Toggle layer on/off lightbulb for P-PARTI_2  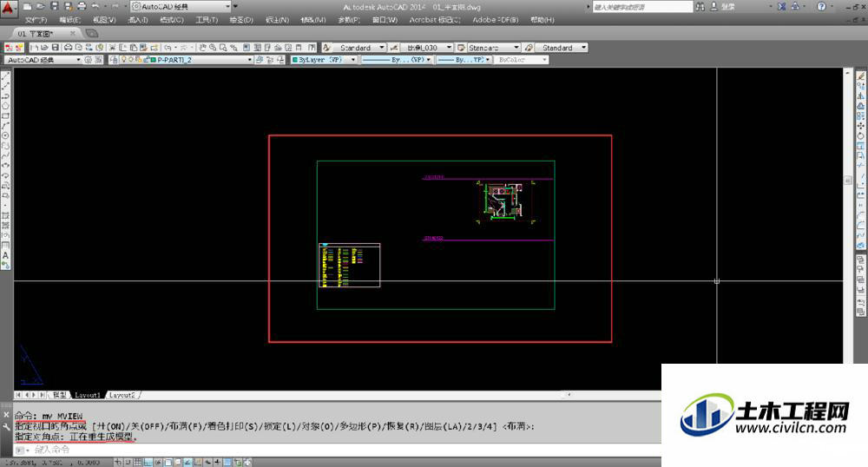point(124,59)
